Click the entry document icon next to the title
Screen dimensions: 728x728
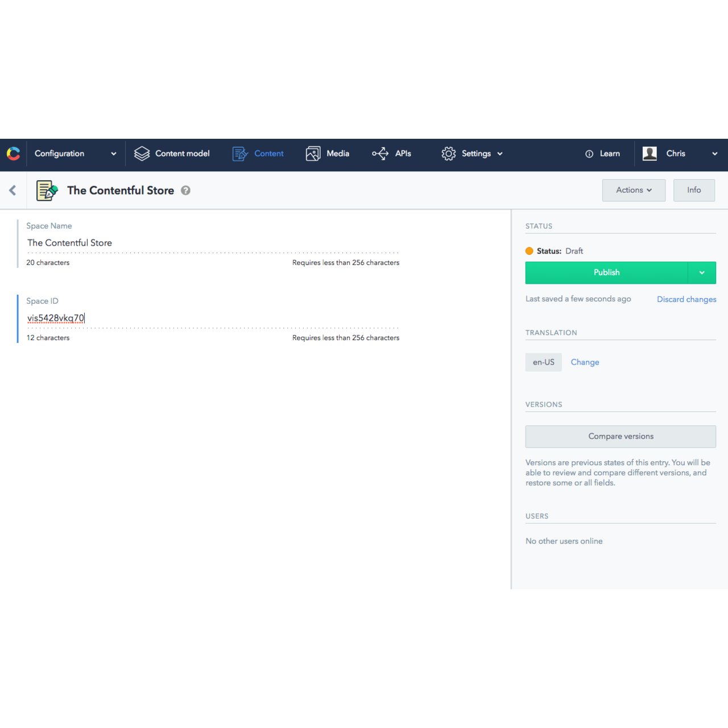click(x=47, y=190)
